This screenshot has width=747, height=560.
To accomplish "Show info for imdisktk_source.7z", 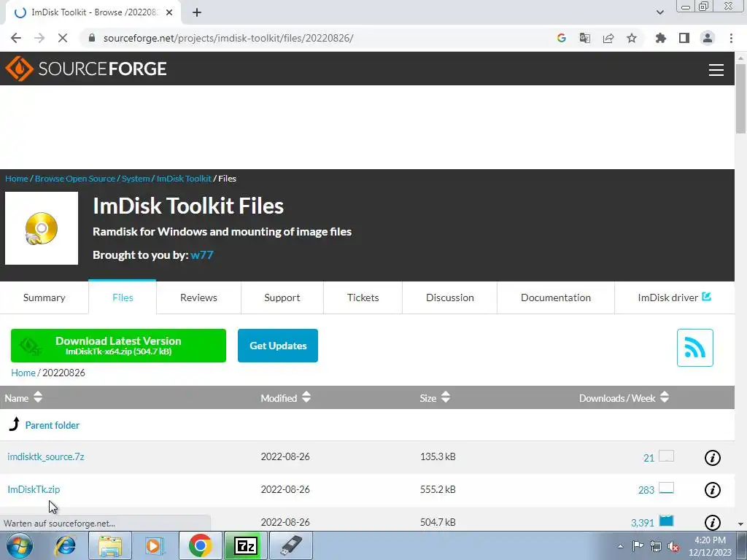I will [712, 458].
